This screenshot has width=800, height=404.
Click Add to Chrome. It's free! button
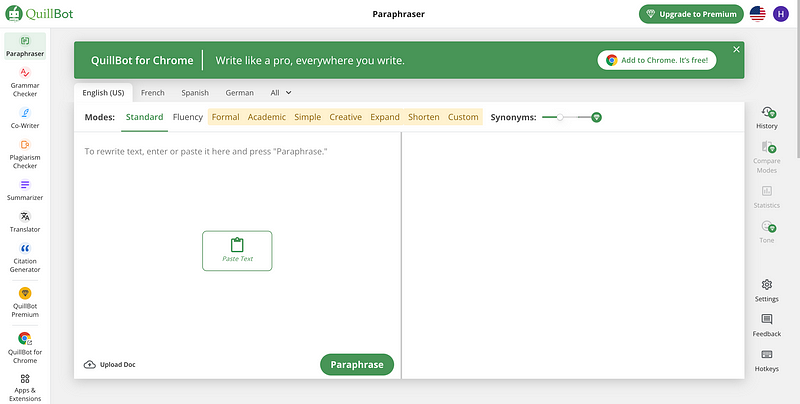(x=657, y=60)
